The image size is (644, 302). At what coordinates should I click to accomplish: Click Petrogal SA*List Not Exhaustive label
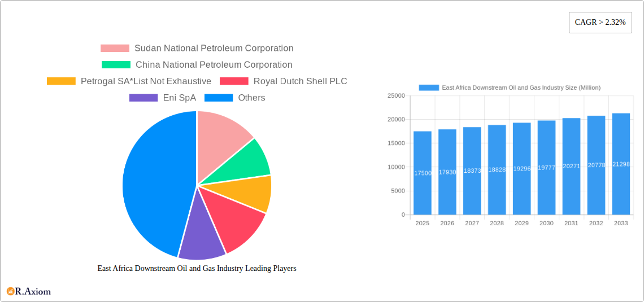(146, 81)
